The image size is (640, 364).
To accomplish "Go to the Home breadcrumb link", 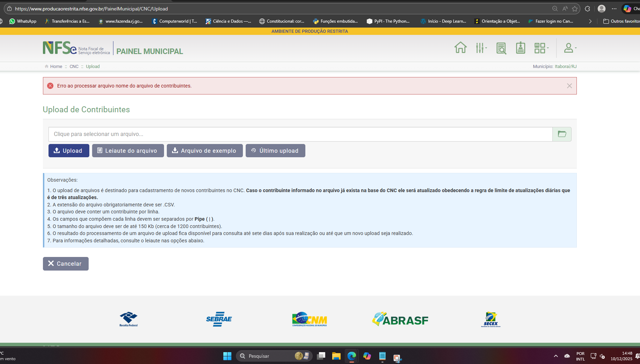I will [56, 67].
